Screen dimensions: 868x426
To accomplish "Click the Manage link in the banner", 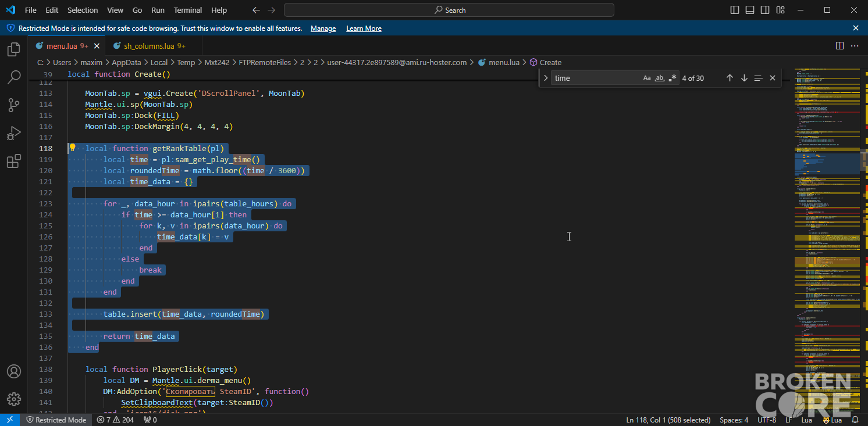I will [x=323, y=28].
